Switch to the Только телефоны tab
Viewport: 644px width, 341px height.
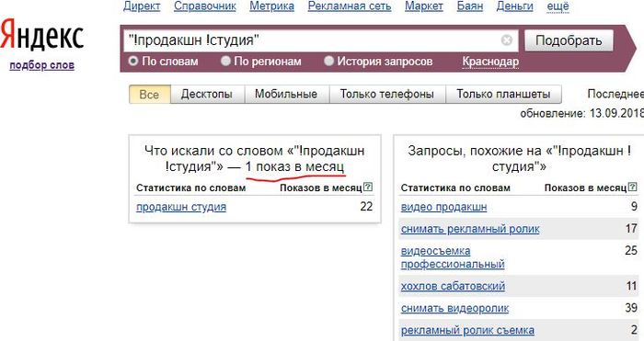(387, 95)
